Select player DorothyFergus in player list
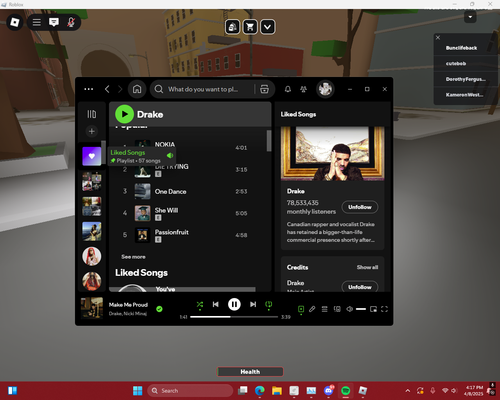500x400 pixels. (465, 79)
